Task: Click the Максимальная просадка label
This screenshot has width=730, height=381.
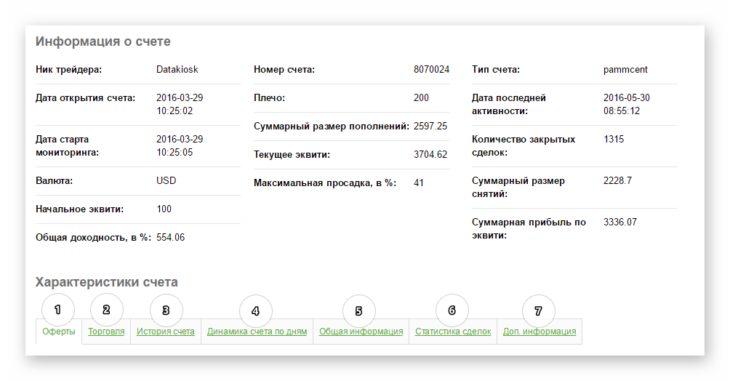Action: point(325,183)
